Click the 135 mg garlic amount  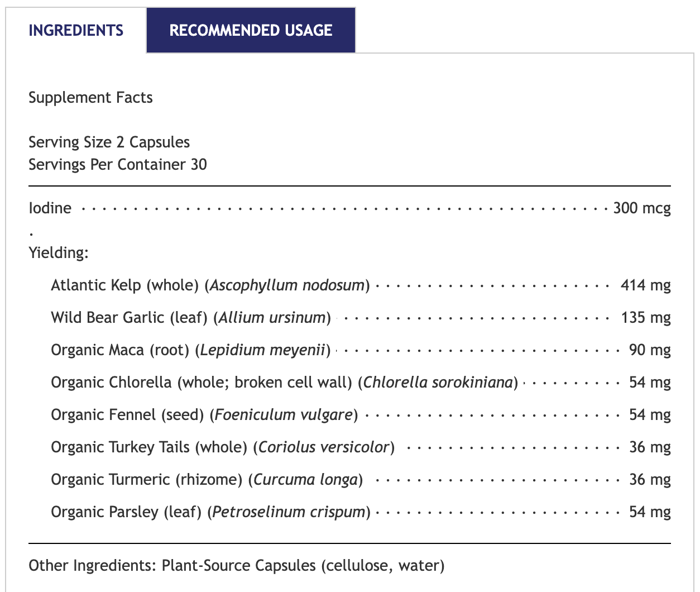pos(645,318)
